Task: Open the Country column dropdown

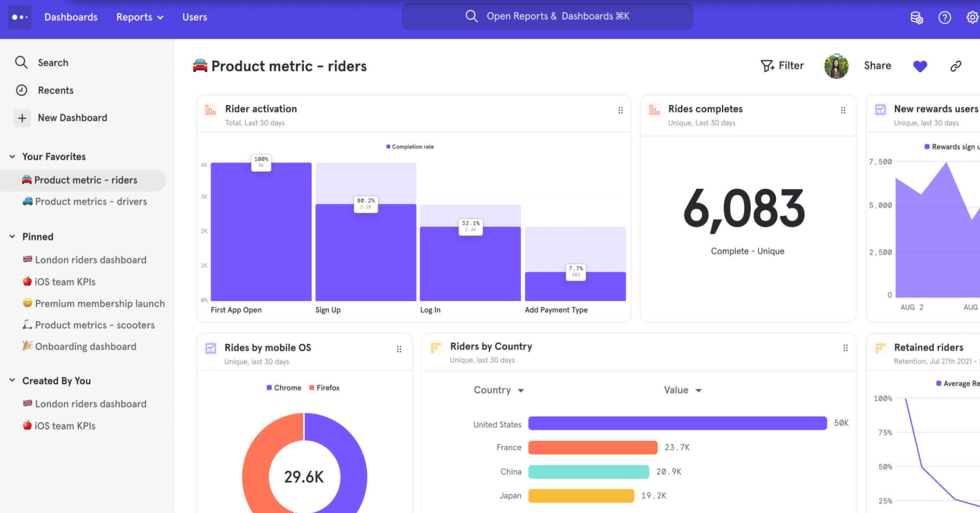Action: (499, 390)
